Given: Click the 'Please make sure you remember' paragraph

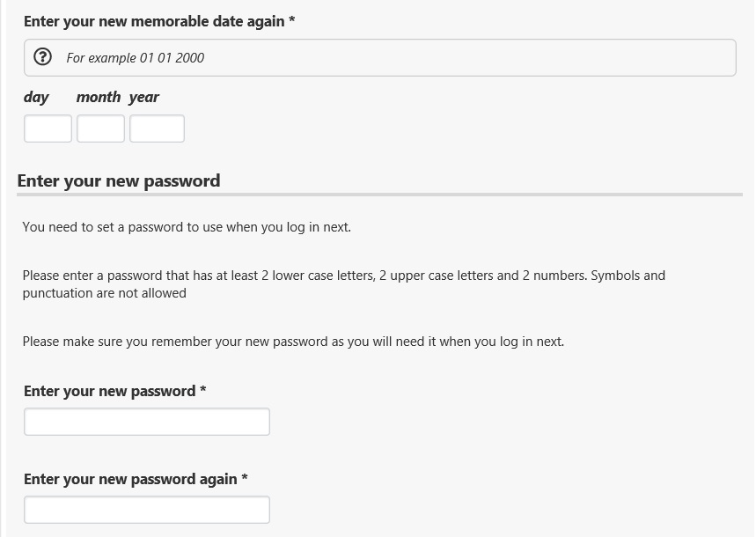Looking at the screenshot, I should coord(293,342).
